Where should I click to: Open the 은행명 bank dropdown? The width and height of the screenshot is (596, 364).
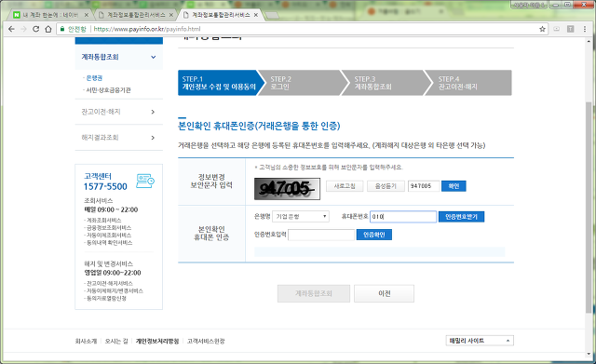(x=300, y=217)
